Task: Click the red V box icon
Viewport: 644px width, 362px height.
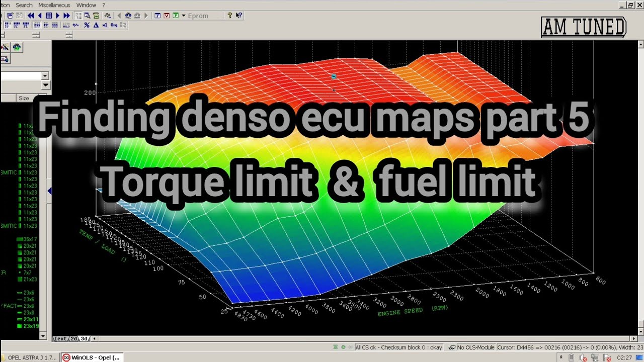Action: [167, 16]
